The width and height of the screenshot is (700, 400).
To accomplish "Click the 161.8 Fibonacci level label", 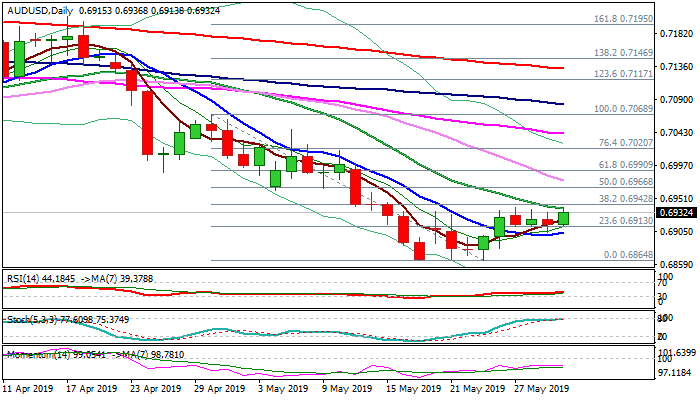I will click(623, 19).
